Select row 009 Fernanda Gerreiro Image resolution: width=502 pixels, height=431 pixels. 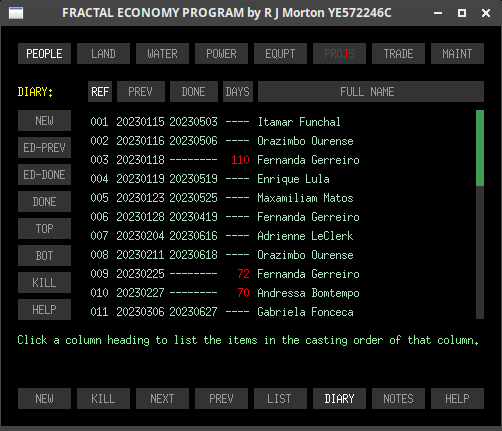(225, 274)
